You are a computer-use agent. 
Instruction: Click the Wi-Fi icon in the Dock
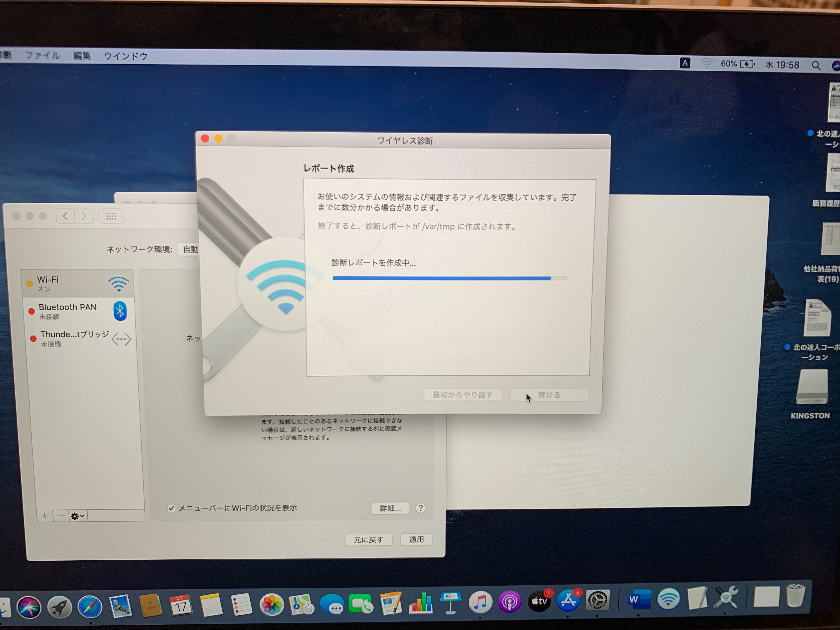(x=668, y=599)
